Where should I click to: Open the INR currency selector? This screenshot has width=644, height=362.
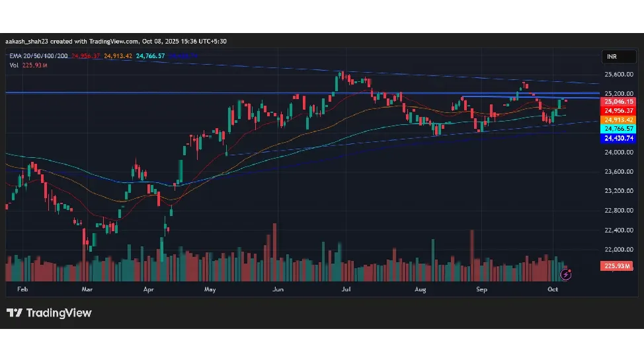pos(613,57)
